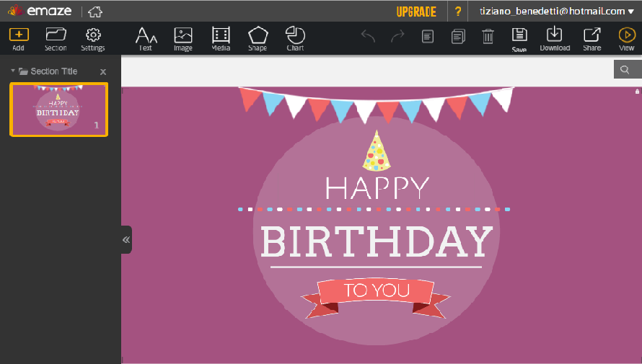The width and height of the screenshot is (642, 364).
Task: Open the Section tool
Action: [56, 39]
